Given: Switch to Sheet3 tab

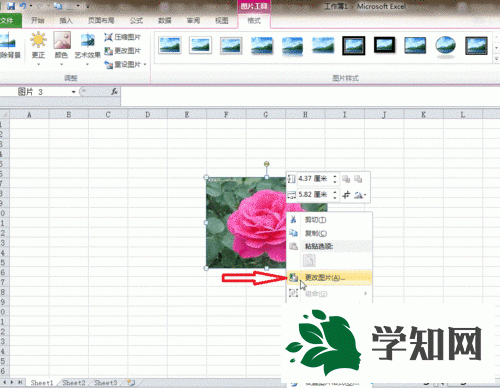Looking at the screenshot, I should [105, 383].
